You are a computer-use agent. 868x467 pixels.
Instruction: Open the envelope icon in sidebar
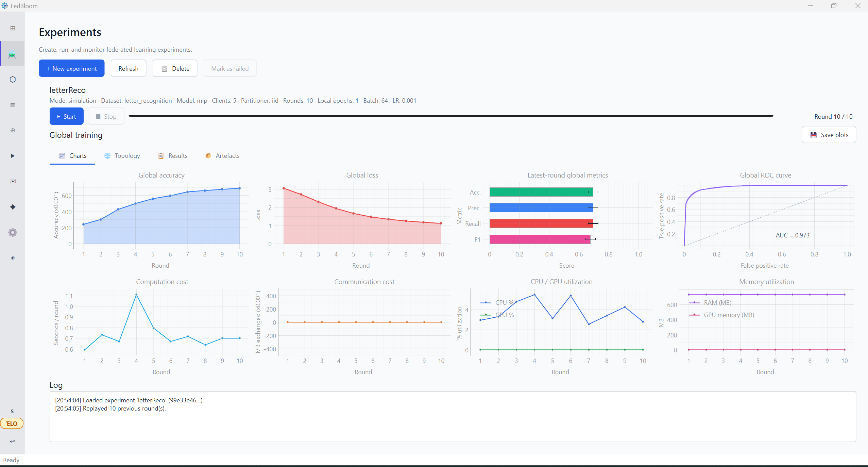point(13,181)
